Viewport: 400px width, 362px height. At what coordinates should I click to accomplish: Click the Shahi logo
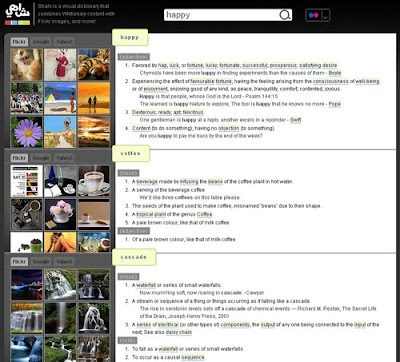[x=18, y=14]
